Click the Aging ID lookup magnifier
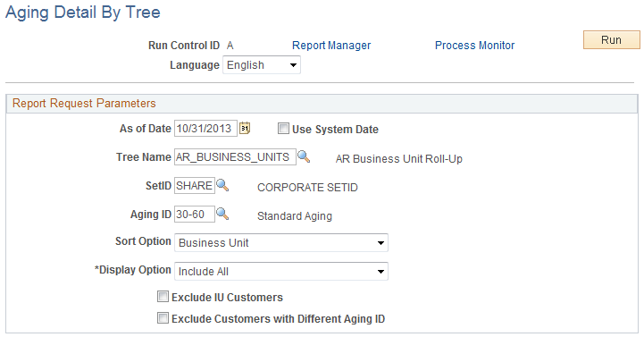The image size is (644, 337). point(222,214)
